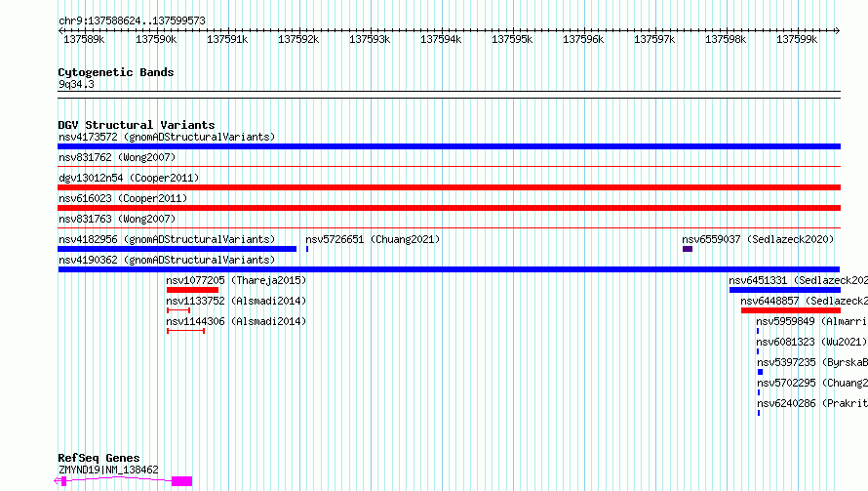Open the nsv5702295 Chuang label
The image size is (868, 491).
[812, 383]
